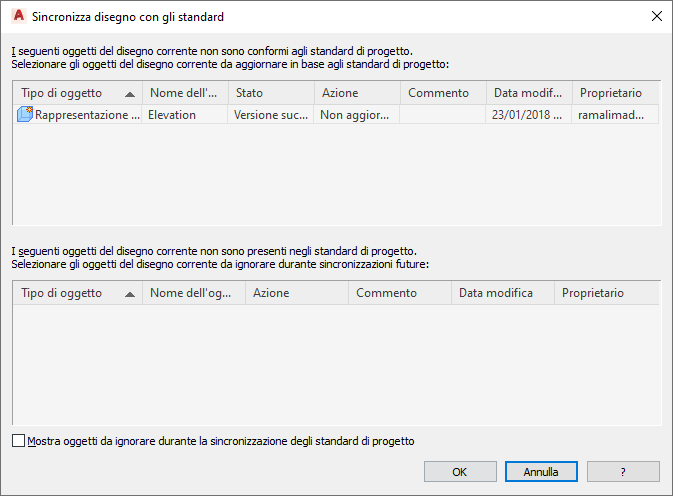Select the Elevation row name cell
This screenshot has height=496, width=673.
click(184, 115)
